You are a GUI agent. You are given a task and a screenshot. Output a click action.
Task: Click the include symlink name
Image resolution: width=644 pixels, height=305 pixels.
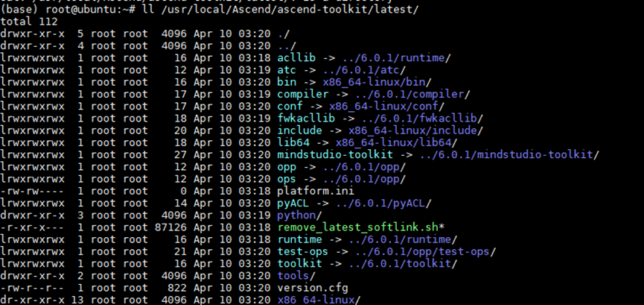[x=300, y=131]
